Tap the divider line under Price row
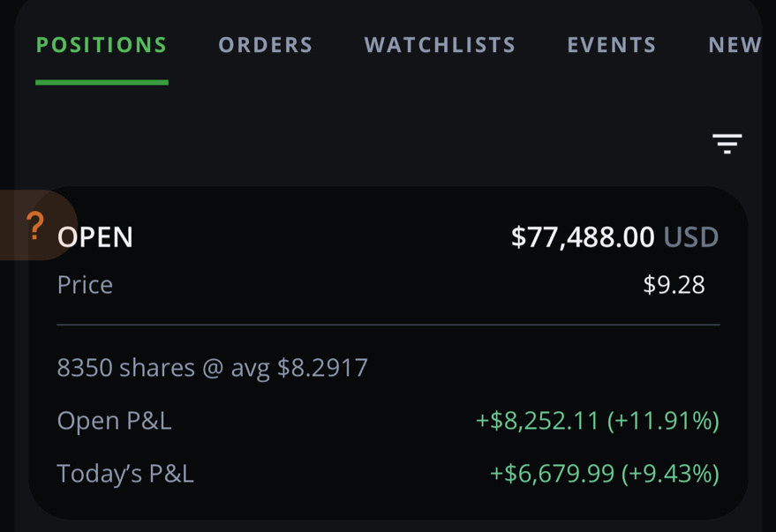The image size is (776, 532). [x=388, y=325]
